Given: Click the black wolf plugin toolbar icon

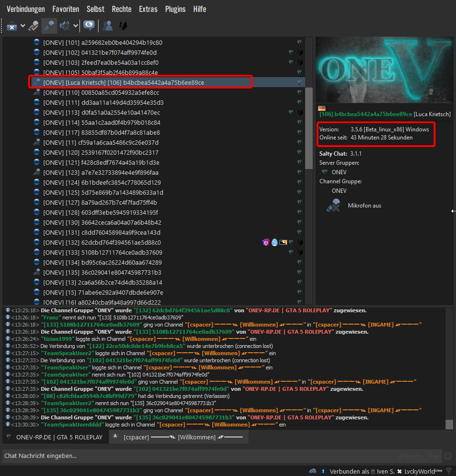Looking at the screenshot, I should [122, 26].
